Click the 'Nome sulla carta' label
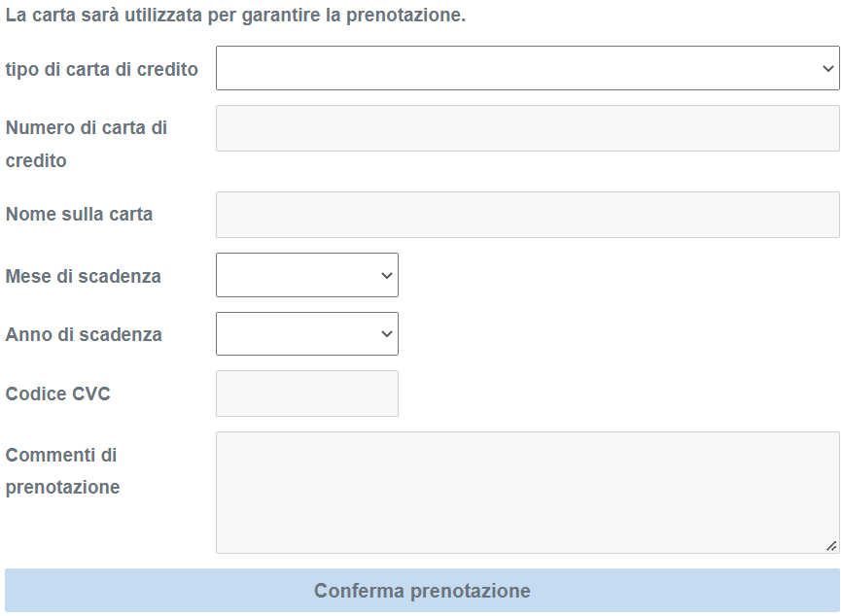Screen dimensions: 843x616 tap(79, 214)
